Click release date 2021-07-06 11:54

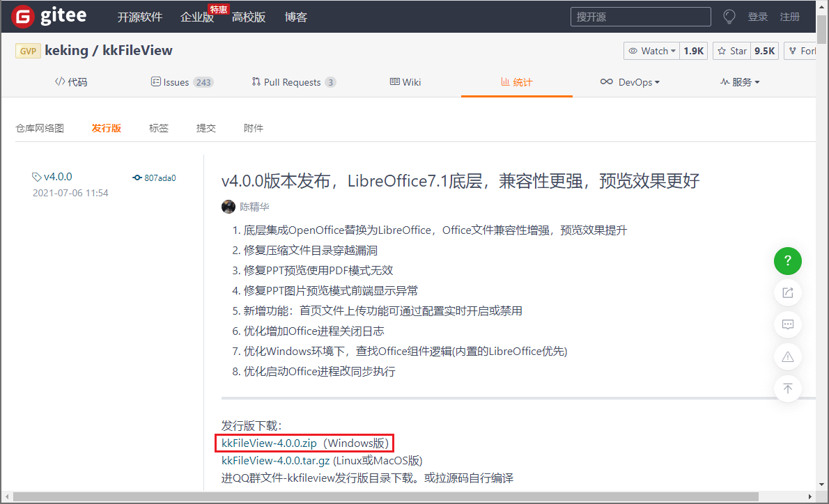70,193
